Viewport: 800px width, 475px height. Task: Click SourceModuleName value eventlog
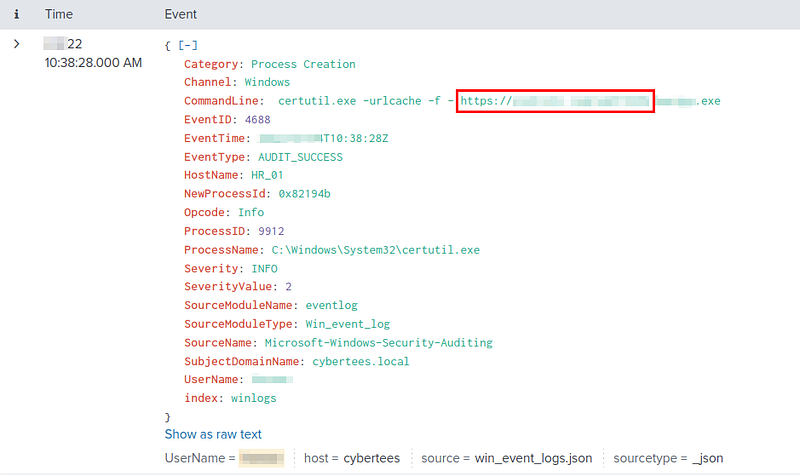[x=332, y=305]
